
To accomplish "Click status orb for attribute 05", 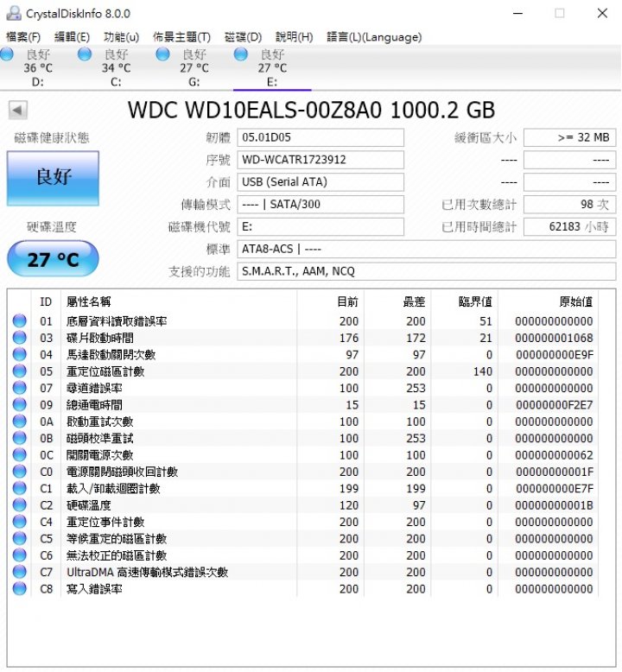I will [x=19, y=371].
